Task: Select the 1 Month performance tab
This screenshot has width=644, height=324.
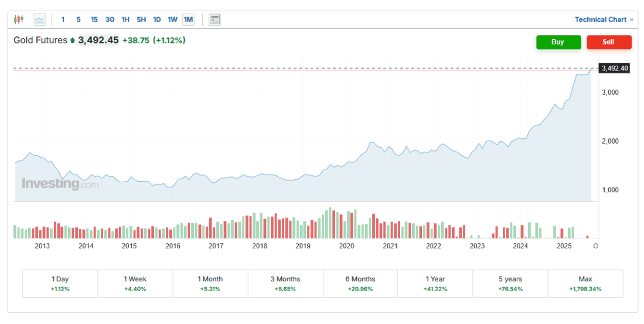Action: (x=210, y=284)
